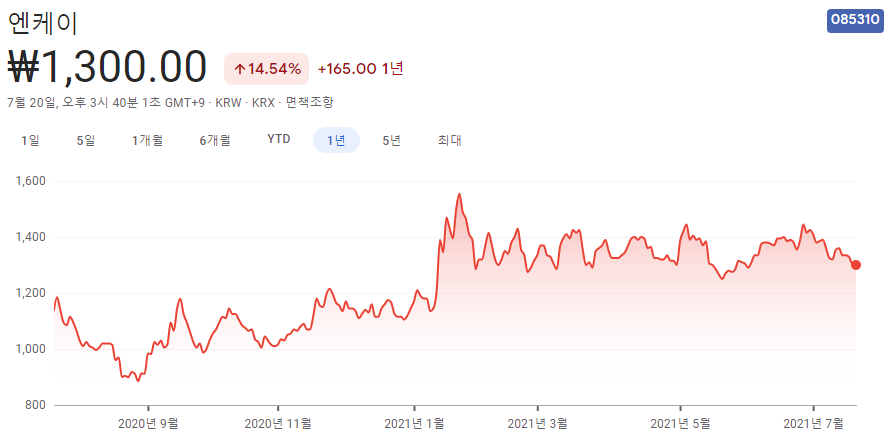Click the red endpoint dot on chart
Viewport: 893px width, 444px height.
(855, 265)
